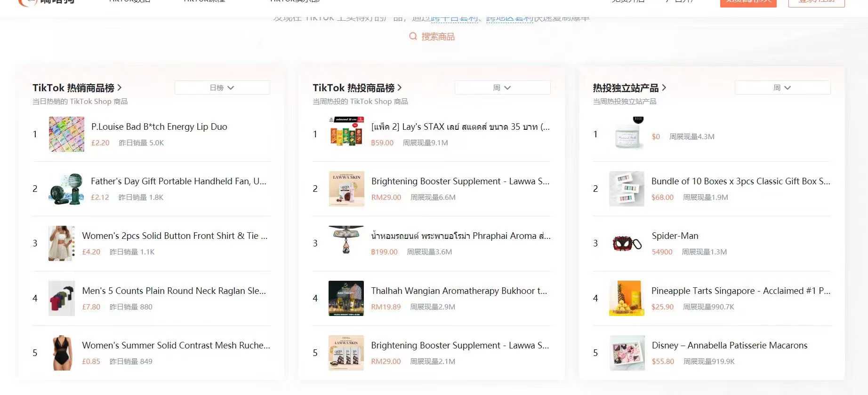The height and width of the screenshot is (395, 868).
Task: Click Bundle of 10 Boxes Gift Box title
Action: [740, 182]
